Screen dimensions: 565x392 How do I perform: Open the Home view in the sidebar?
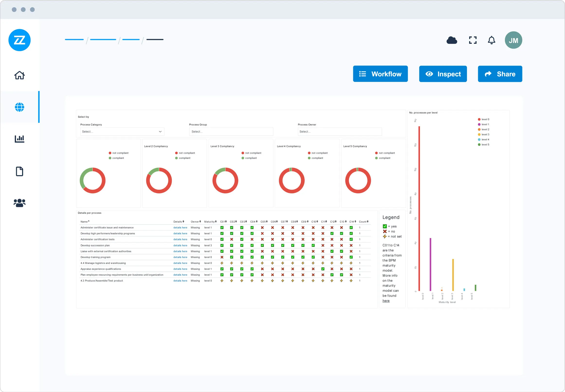point(19,75)
